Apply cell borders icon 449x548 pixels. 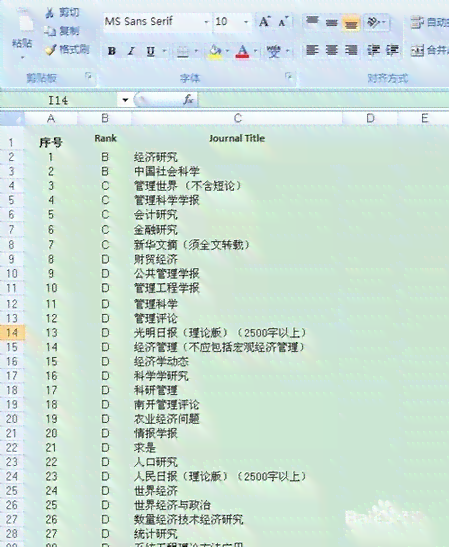(182, 52)
